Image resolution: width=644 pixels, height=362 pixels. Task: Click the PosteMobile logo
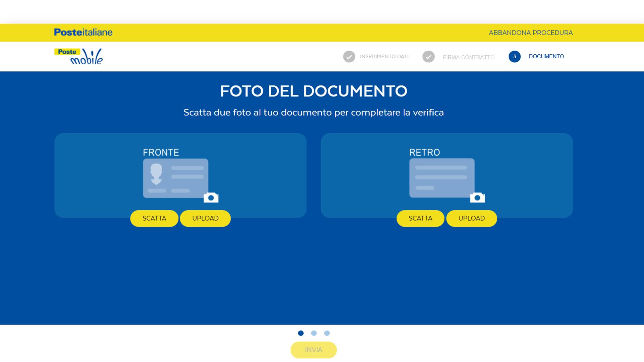(x=79, y=56)
